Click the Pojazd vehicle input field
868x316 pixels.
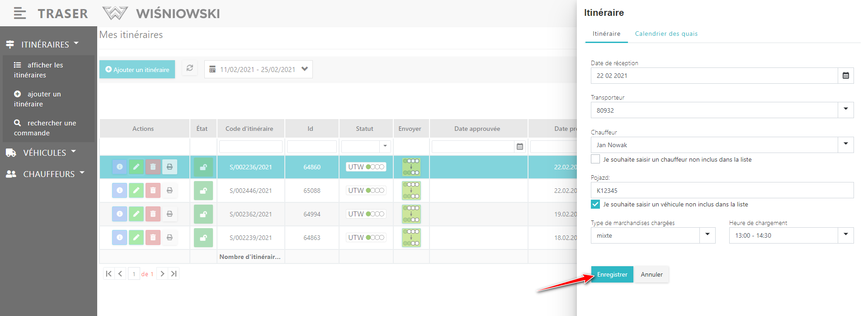tap(722, 191)
